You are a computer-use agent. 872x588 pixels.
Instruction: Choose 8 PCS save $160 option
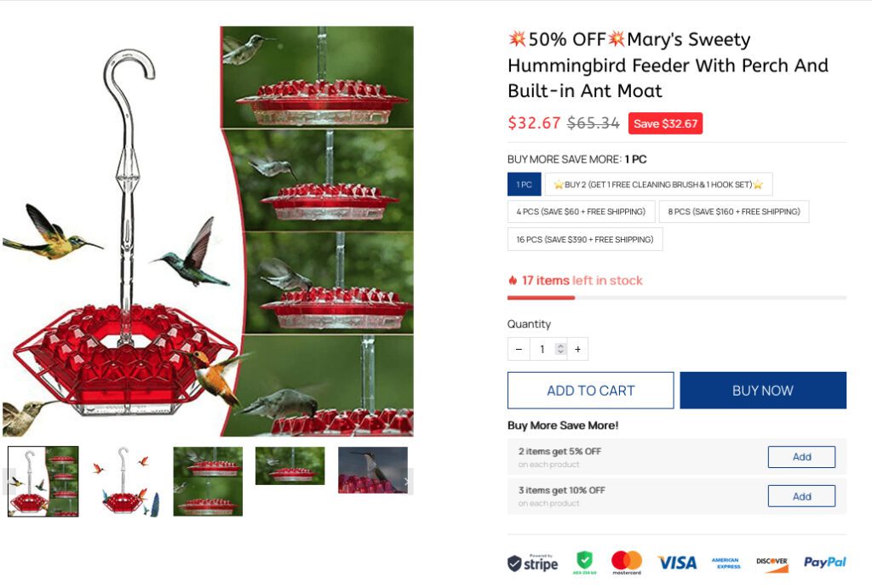(734, 212)
